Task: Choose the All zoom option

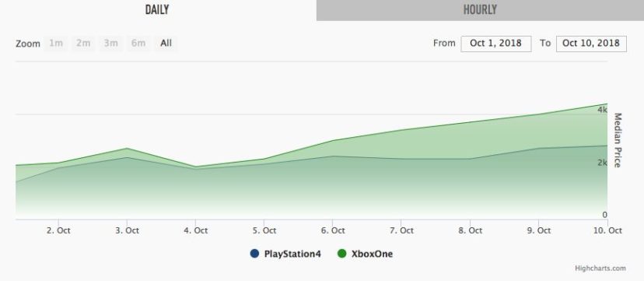Action: point(166,43)
